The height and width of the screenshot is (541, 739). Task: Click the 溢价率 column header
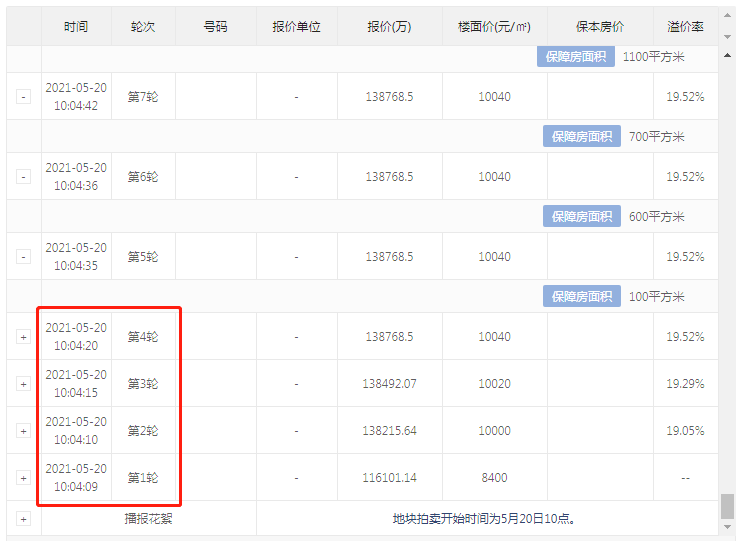685,27
